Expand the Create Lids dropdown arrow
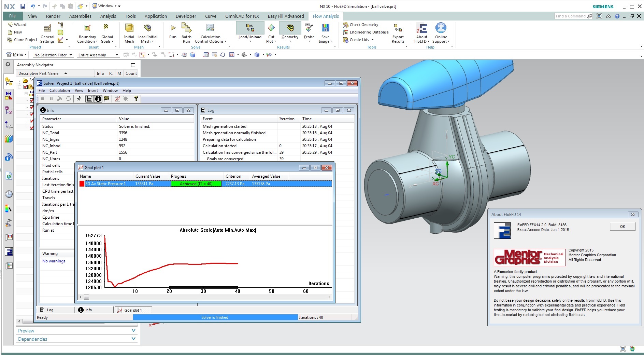 click(372, 40)
